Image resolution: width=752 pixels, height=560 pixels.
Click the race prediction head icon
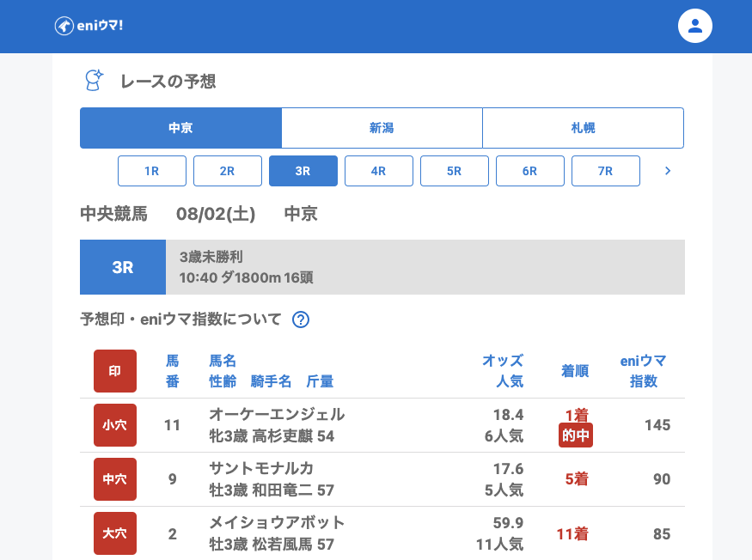(94, 81)
